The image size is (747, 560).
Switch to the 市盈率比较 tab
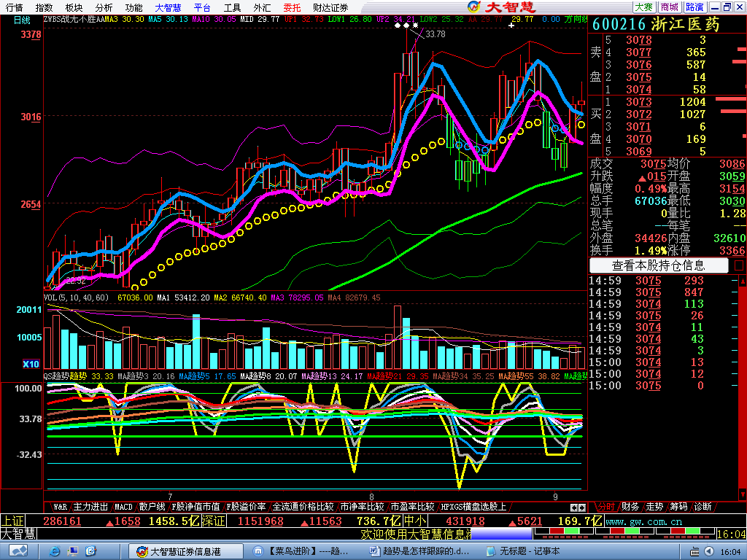click(413, 507)
